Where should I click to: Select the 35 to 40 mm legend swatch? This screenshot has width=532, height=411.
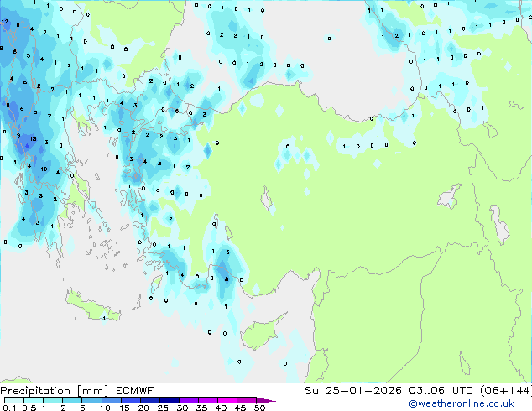coord(207,400)
